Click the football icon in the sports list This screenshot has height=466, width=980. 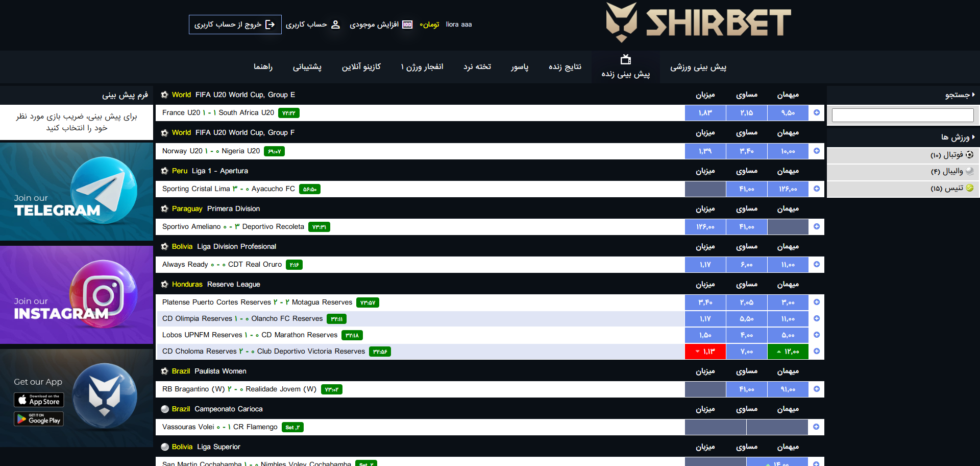pos(969,155)
